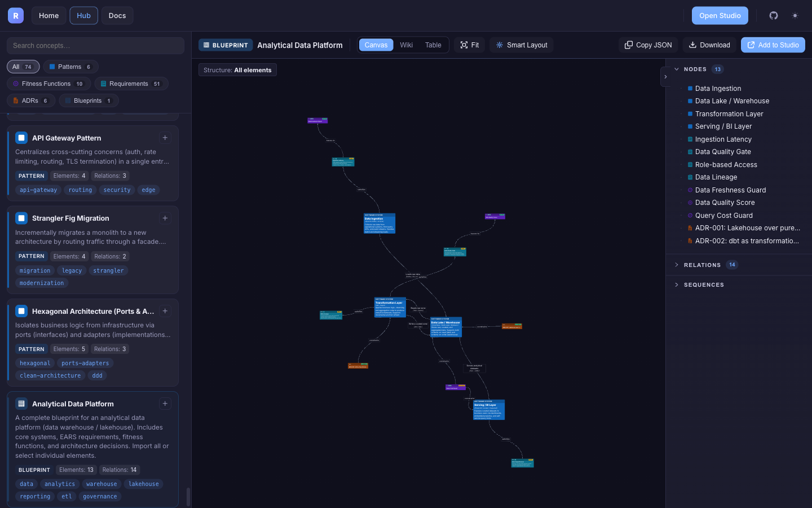Open the Structure: All elements selector

point(237,70)
